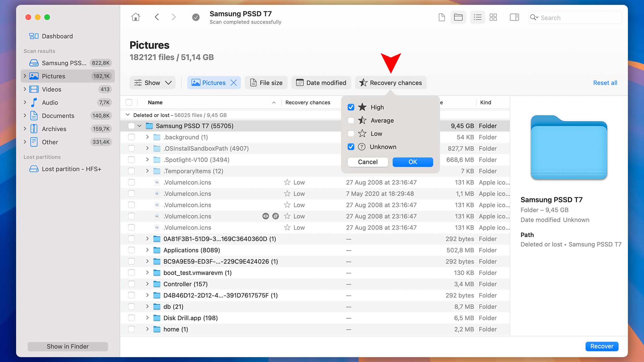
Task: Switch to list view icon
Action: click(477, 17)
